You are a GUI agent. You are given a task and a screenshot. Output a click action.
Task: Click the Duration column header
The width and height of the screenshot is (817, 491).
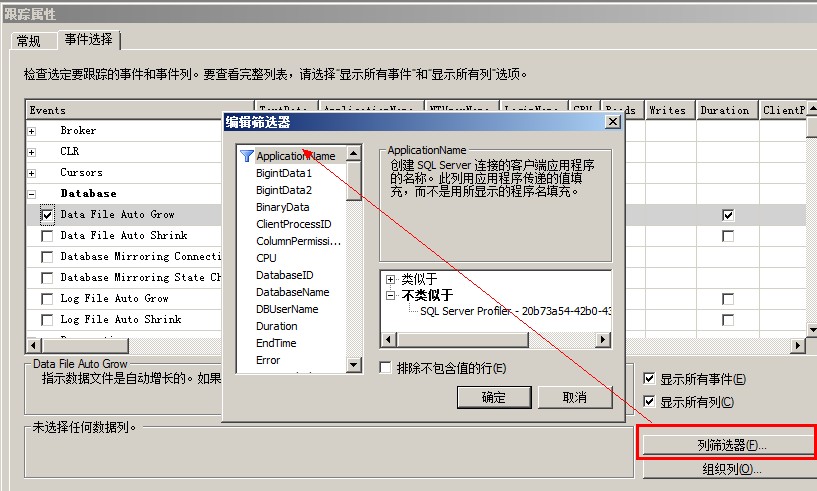pyautogui.click(x=727, y=111)
